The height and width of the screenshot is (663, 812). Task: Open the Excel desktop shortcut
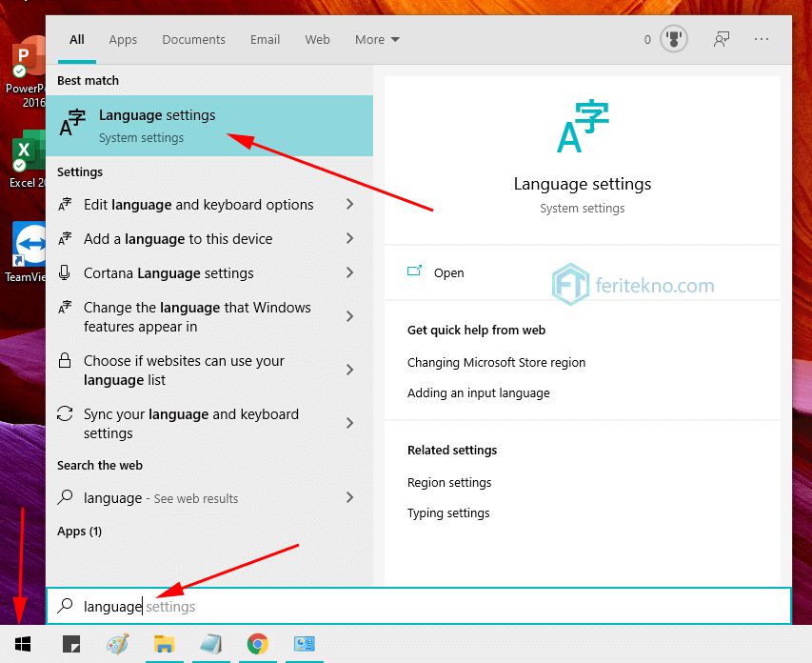pos(27,158)
